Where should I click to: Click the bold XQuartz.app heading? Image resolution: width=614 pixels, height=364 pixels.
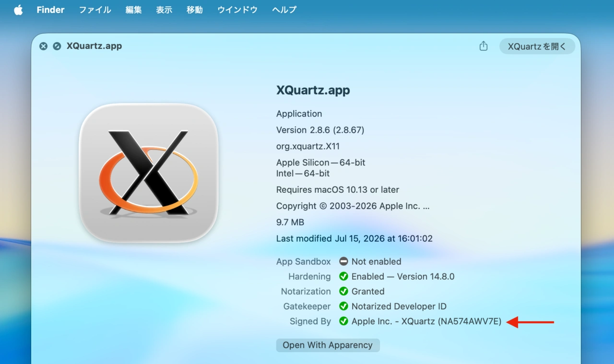click(x=313, y=90)
